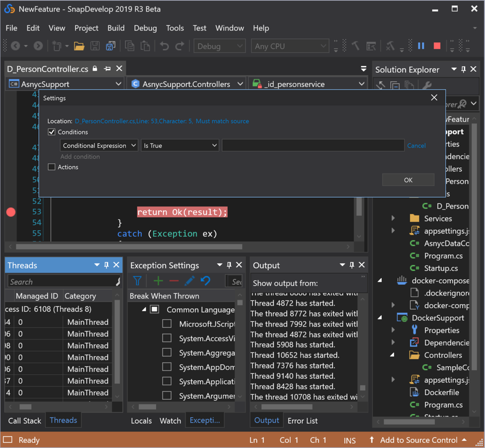
Task: Pause debugging with the blue pause icon
Action: [421, 46]
